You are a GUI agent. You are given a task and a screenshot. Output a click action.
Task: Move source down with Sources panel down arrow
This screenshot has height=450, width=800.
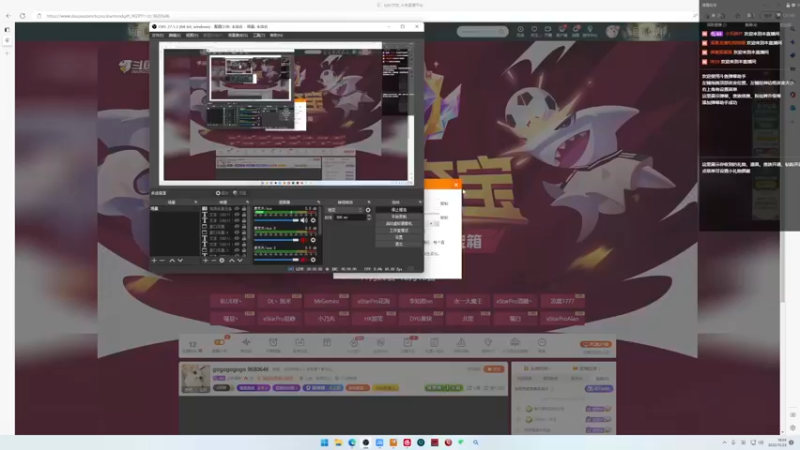[240, 260]
